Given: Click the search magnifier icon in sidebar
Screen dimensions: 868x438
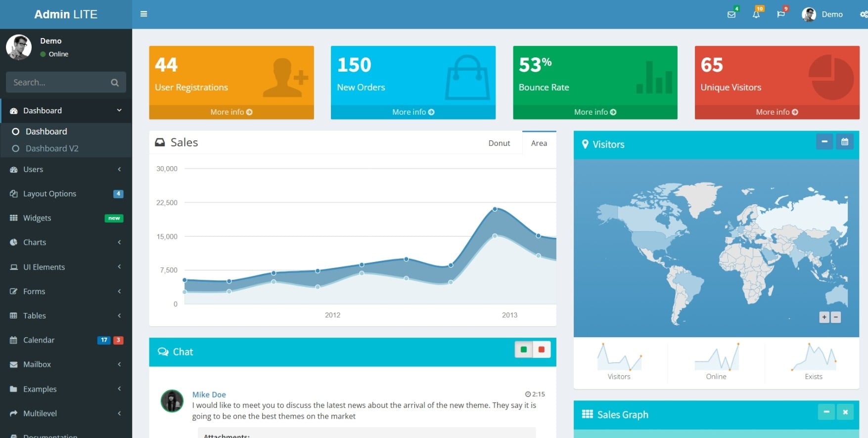Looking at the screenshot, I should [x=115, y=83].
